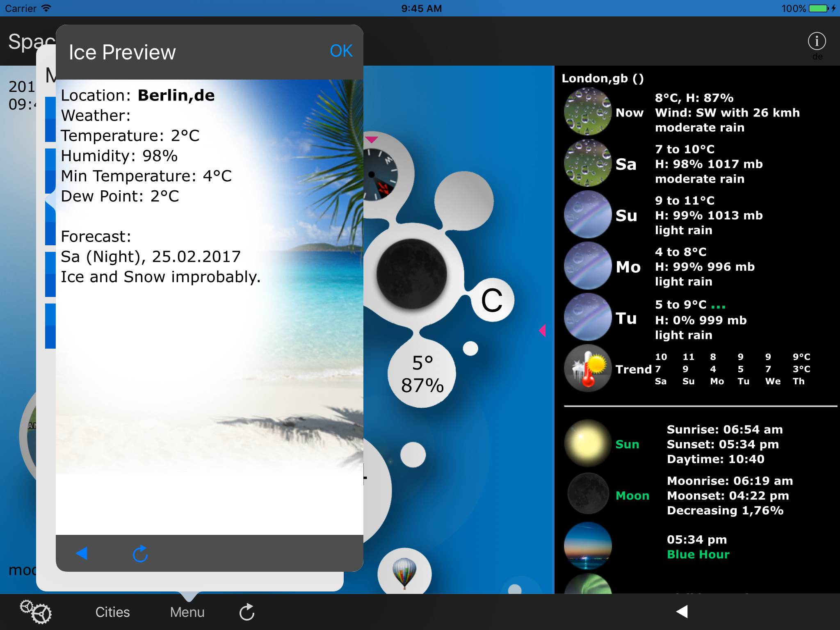Open the Trend thermometer icon
840x630 pixels.
(588, 368)
